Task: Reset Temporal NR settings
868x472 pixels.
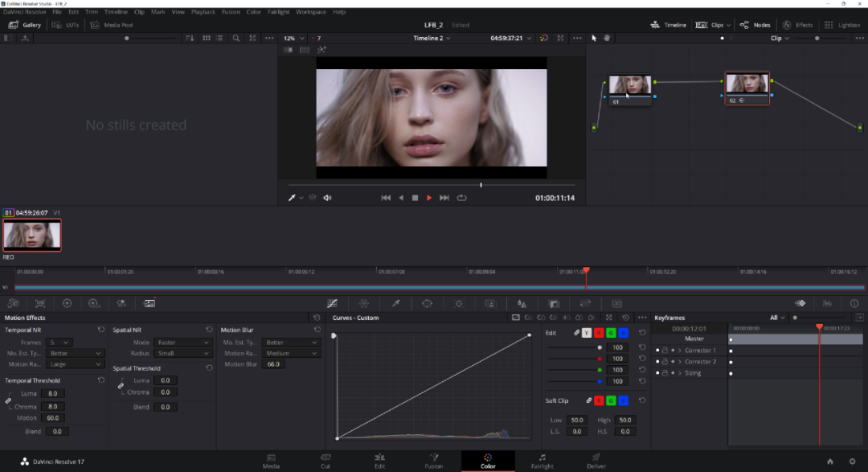Action: 100,330
